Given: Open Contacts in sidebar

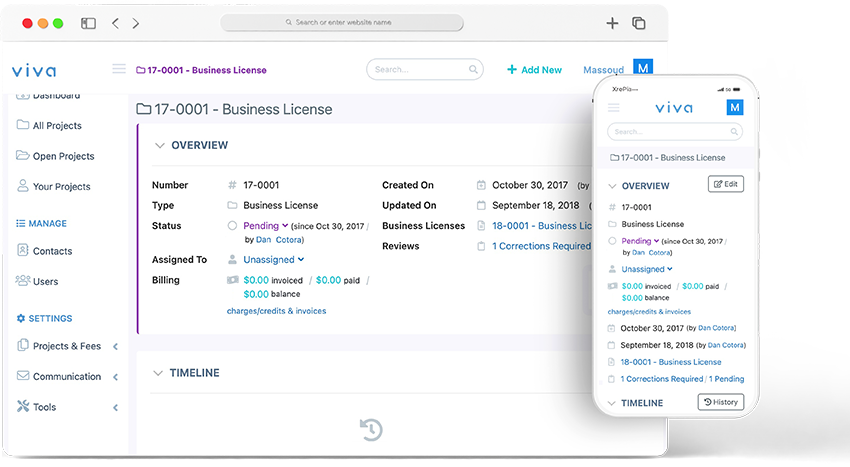Looking at the screenshot, I should tap(52, 251).
